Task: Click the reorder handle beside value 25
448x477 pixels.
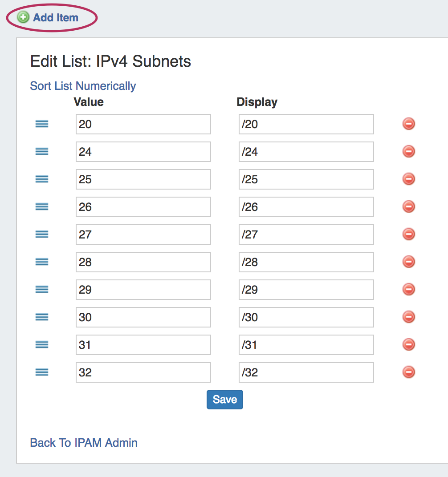Action: [42, 179]
